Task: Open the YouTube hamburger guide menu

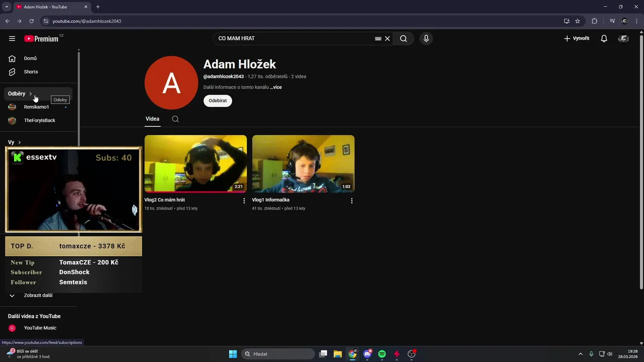Action: [12, 39]
